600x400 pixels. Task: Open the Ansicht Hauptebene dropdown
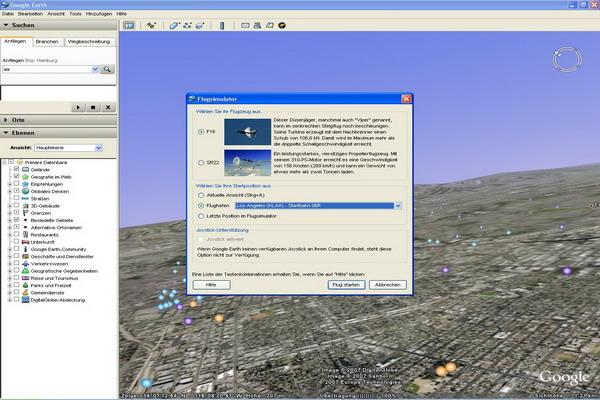tap(98, 148)
